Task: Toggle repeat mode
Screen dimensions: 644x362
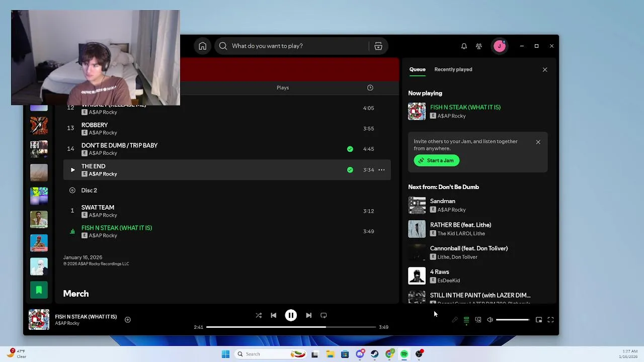Action: pyautogui.click(x=324, y=315)
